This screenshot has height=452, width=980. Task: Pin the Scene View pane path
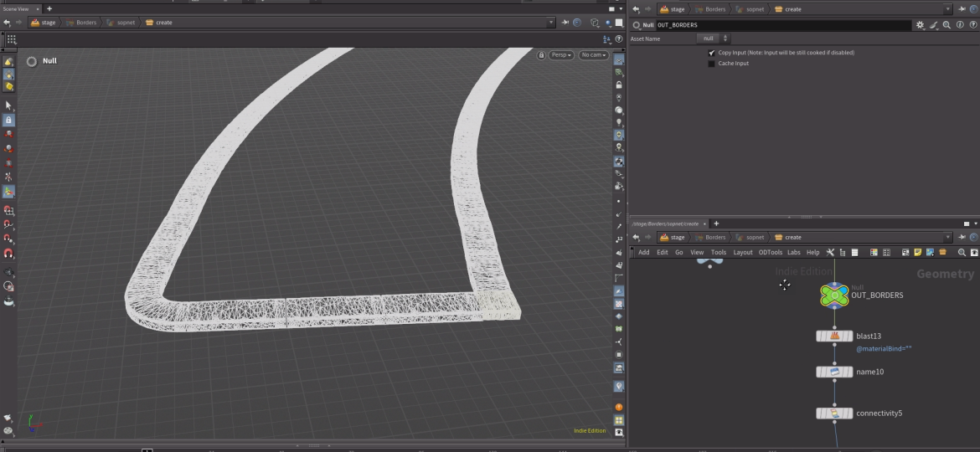(565, 23)
